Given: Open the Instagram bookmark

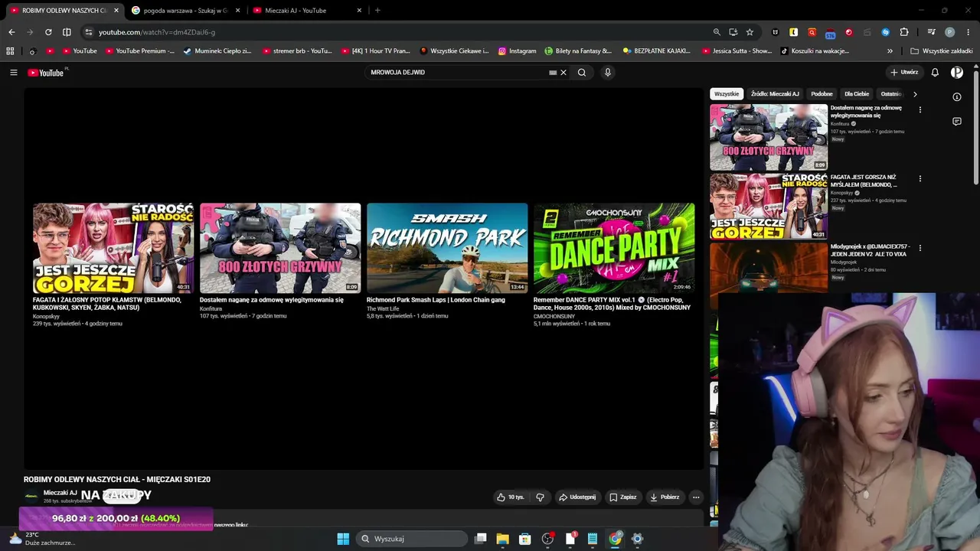Looking at the screenshot, I should pos(517,51).
